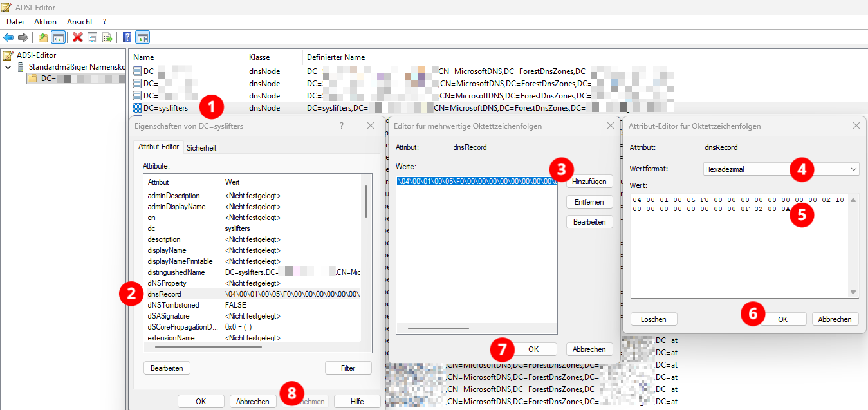Screen dimensions: 868x410
Task: Click Bearbeiten in the multi-value editor
Action: click(x=589, y=222)
